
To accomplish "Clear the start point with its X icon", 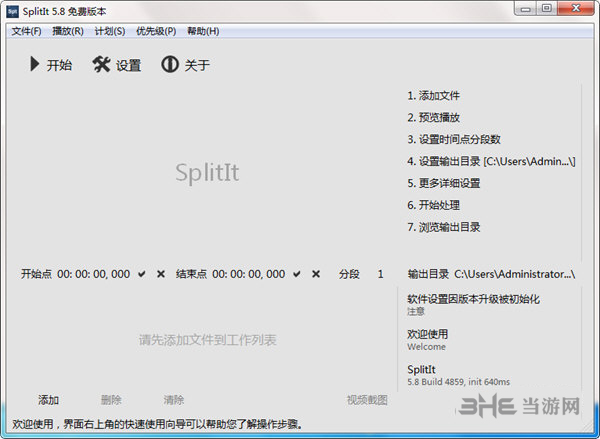I will [x=161, y=274].
